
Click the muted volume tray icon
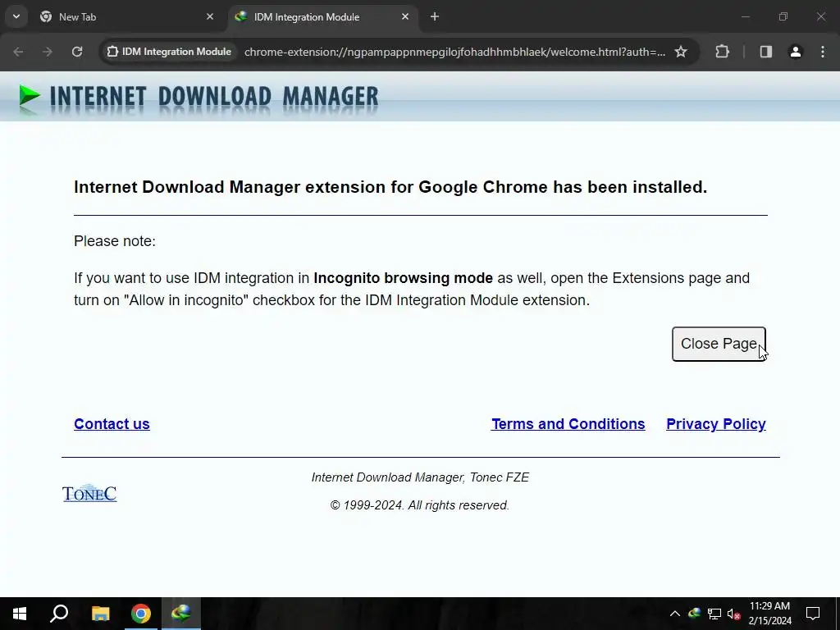point(733,614)
